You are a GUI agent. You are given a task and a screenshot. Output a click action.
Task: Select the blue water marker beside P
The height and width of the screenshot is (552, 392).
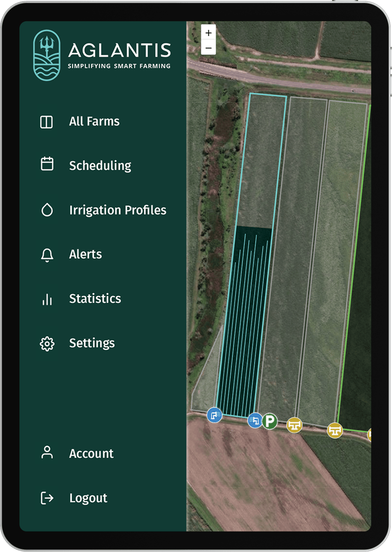[x=255, y=421]
